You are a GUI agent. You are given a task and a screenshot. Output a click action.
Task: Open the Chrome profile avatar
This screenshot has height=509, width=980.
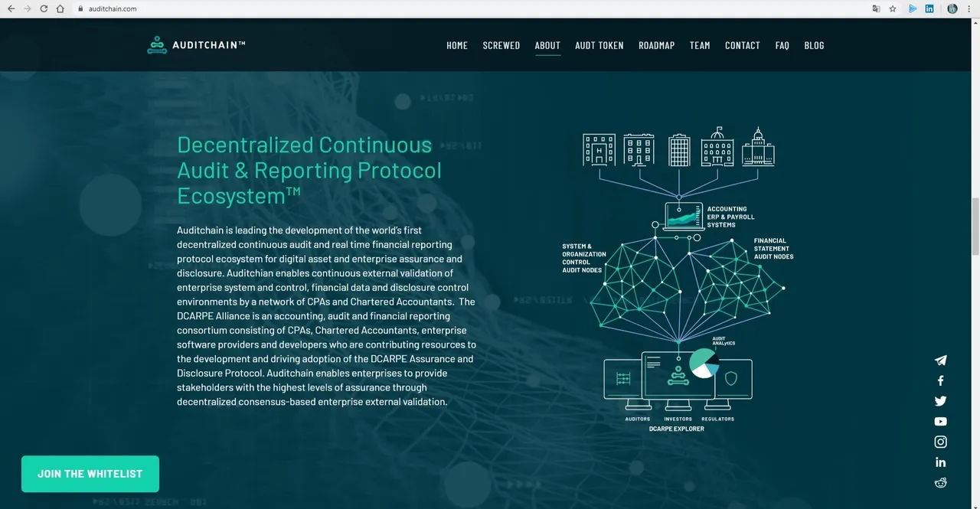[x=952, y=8]
